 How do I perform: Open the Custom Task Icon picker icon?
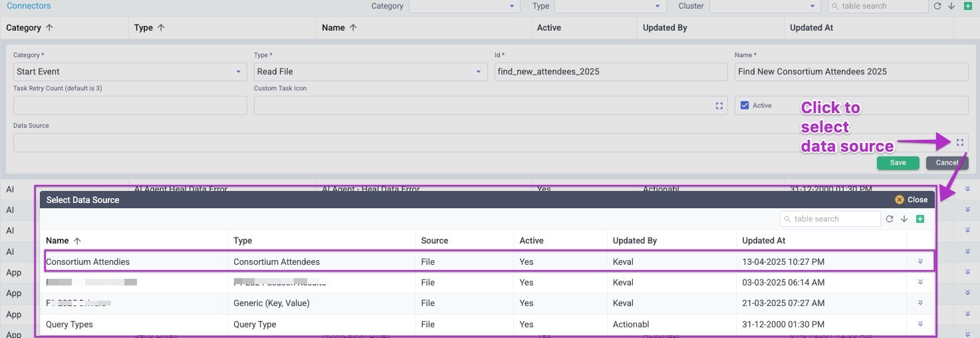719,106
